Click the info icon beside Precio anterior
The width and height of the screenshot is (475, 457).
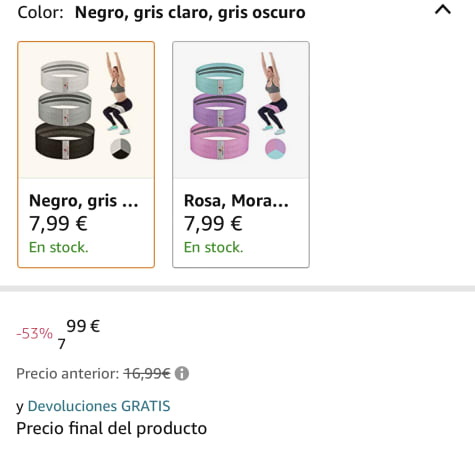182,373
